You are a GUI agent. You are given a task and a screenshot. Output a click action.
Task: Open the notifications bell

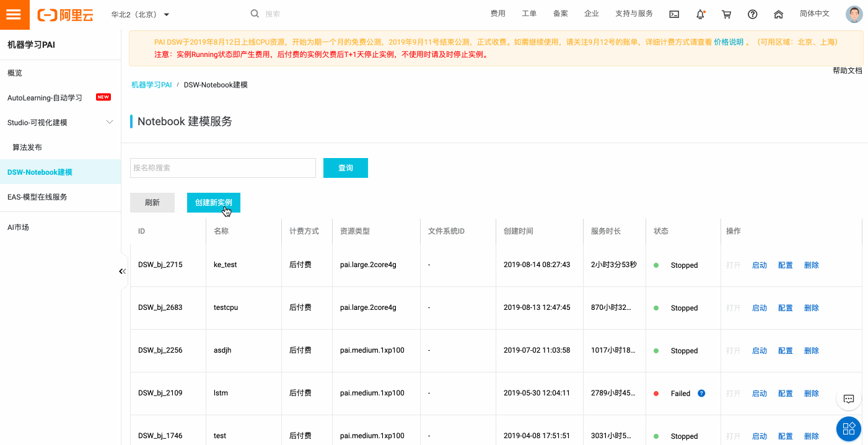click(x=701, y=14)
